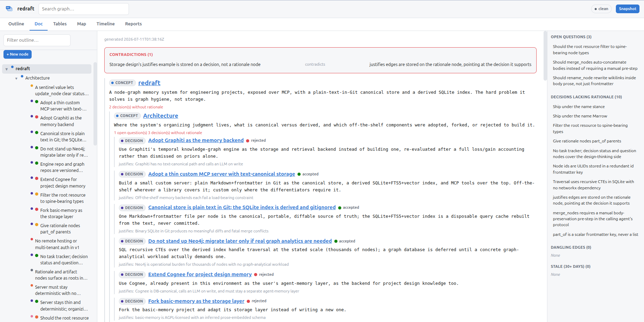This screenshot has width=644, height=322.
Task: Open Adopt Graphiti as the memory backend link
Action: pyautogui.click(x=196, y=140)
